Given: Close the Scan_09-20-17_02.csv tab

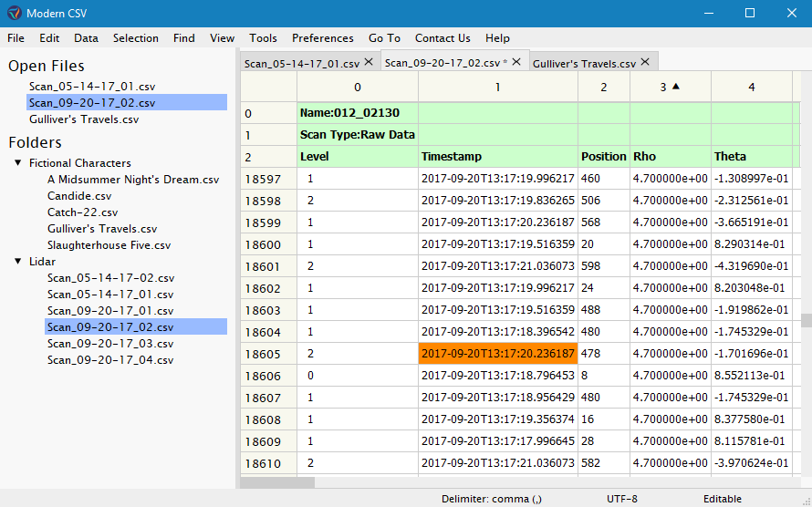Looking at the screenshot, I should (x=516, y=62).
